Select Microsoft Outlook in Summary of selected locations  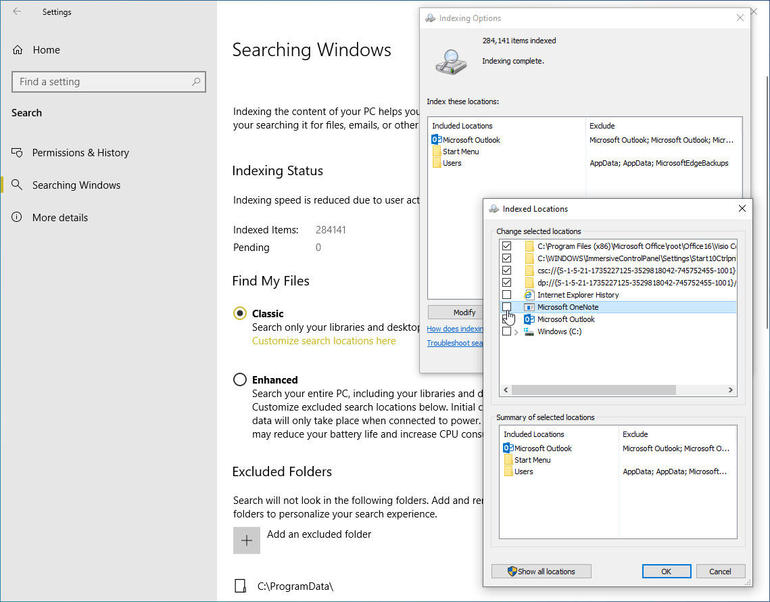coord(538,448)
